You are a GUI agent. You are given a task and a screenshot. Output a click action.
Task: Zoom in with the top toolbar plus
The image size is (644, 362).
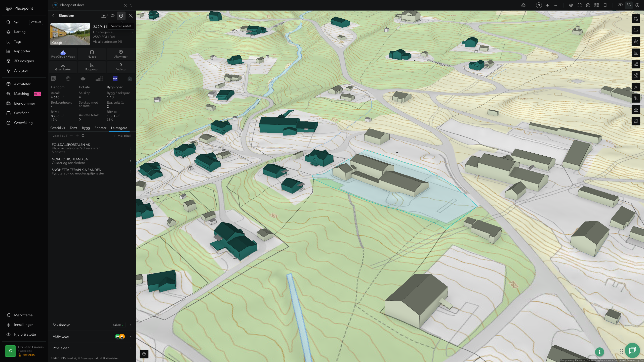[x=547, y=5]
